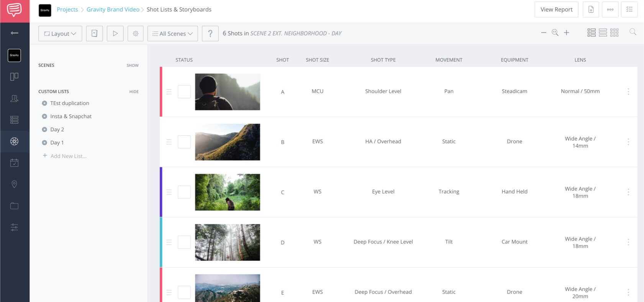The width and height of the screenshot is (644, 302).
Task: Open row options menu for shot D
Action: coord(628,242)
